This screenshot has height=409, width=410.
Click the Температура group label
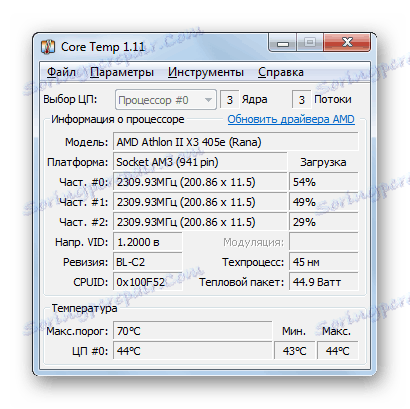(x=84, y=308)
